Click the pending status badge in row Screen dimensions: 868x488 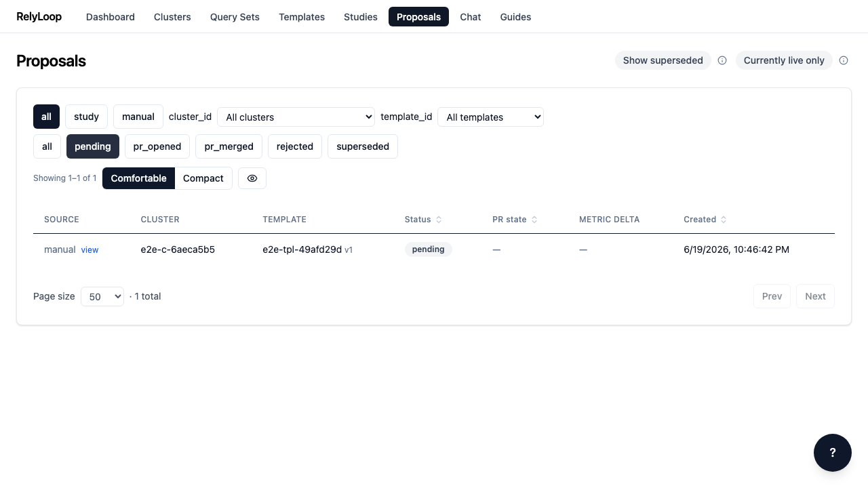coord(429,249)
